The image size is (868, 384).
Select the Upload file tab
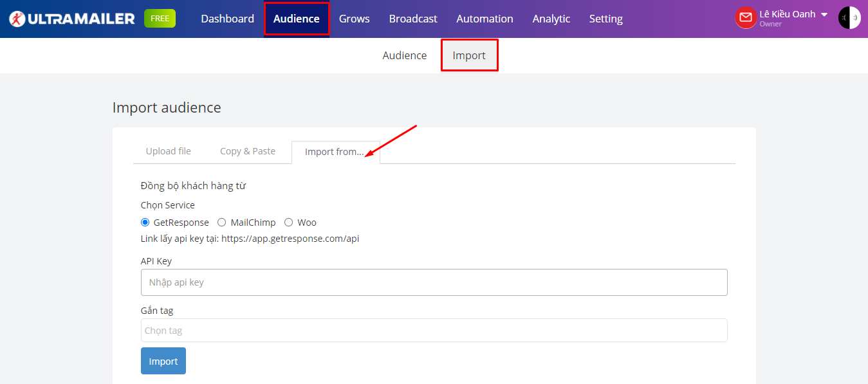click(x=169, y=151)
